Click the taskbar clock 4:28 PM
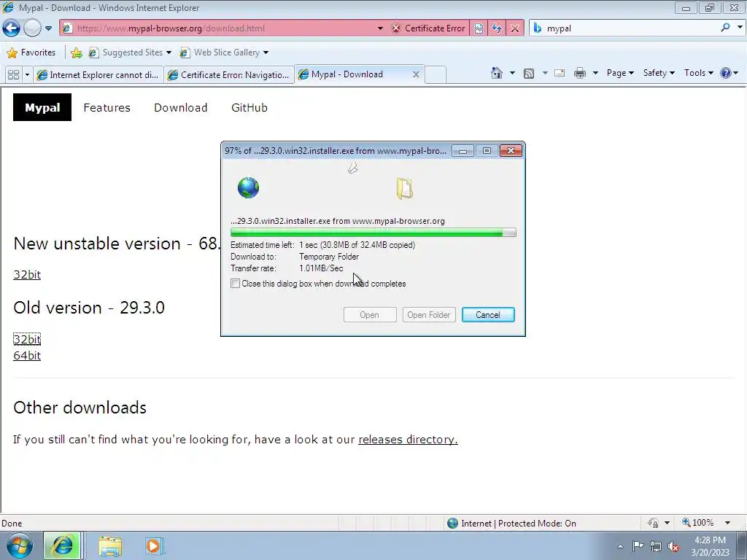 tap(709, 540)
